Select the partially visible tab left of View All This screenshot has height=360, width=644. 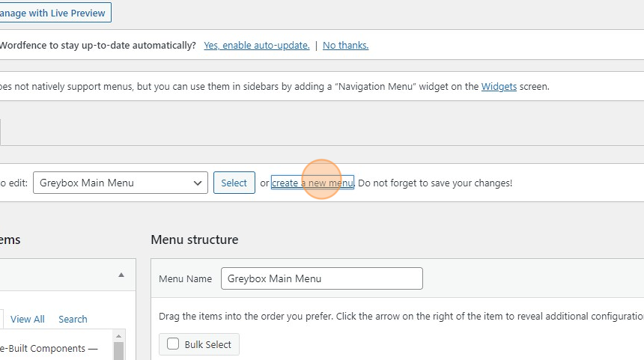(1, 319)
